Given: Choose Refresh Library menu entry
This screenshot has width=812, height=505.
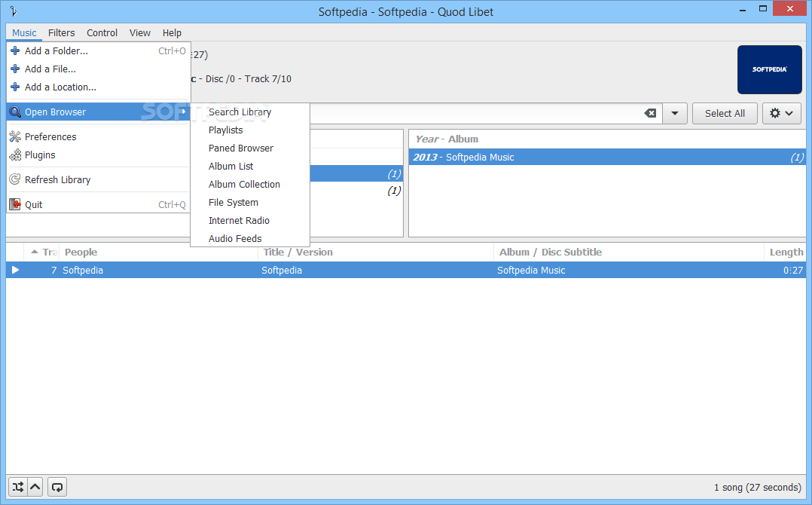Looking at the screenshot, I should tap(99, 179).
